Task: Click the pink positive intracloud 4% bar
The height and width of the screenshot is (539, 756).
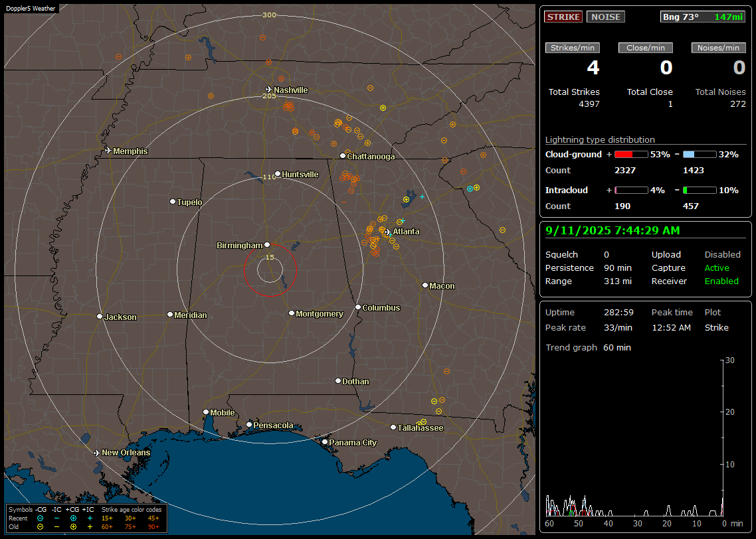Action: tap(631, 191)
